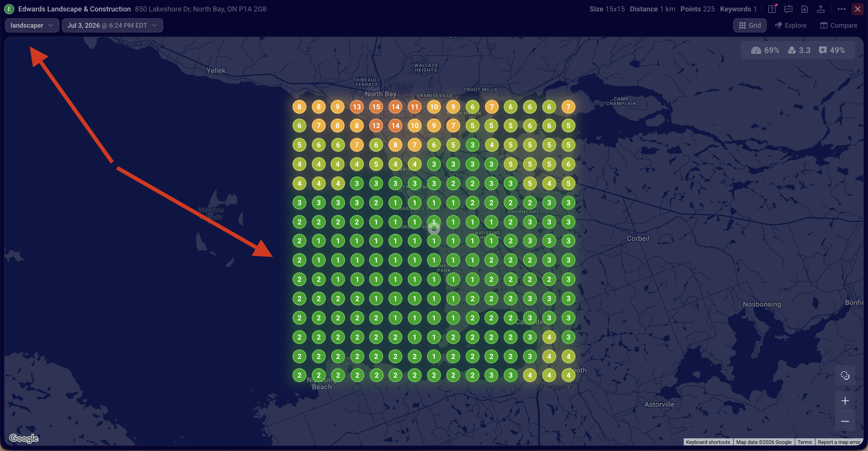This screenshot has width=868, height=451.
Task: Click the download report icon
Action: coord(805,9)
